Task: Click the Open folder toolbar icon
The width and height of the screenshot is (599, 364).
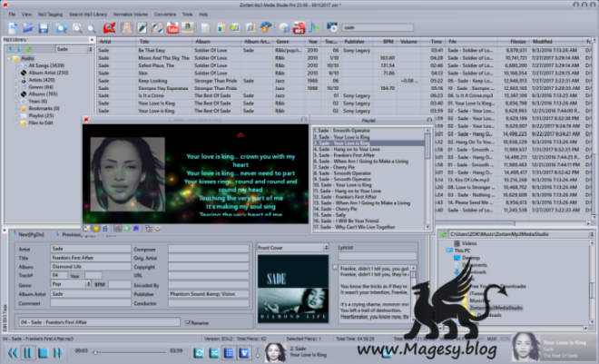Action: point(28,27)
